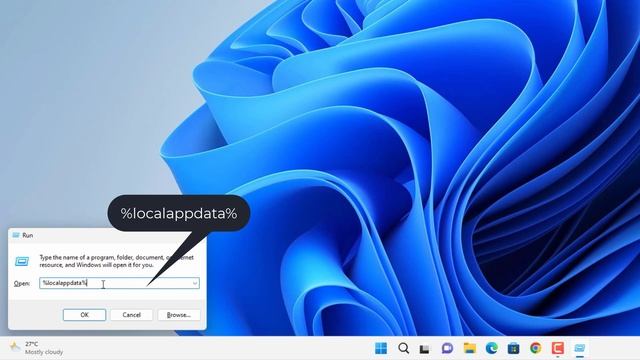Image resolution: width=640 pixels, height=360 pixels.
Task: Open the weather widget showing 27°C
Action: (37, 348)
